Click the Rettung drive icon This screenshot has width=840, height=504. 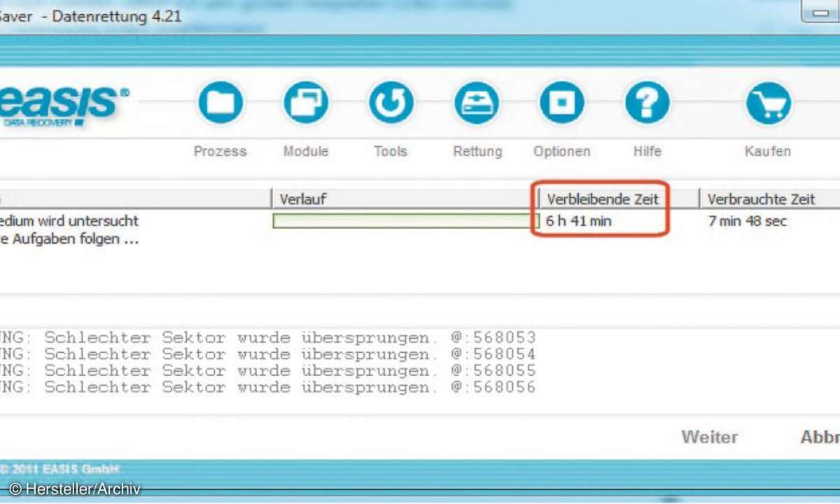point(477,103)
